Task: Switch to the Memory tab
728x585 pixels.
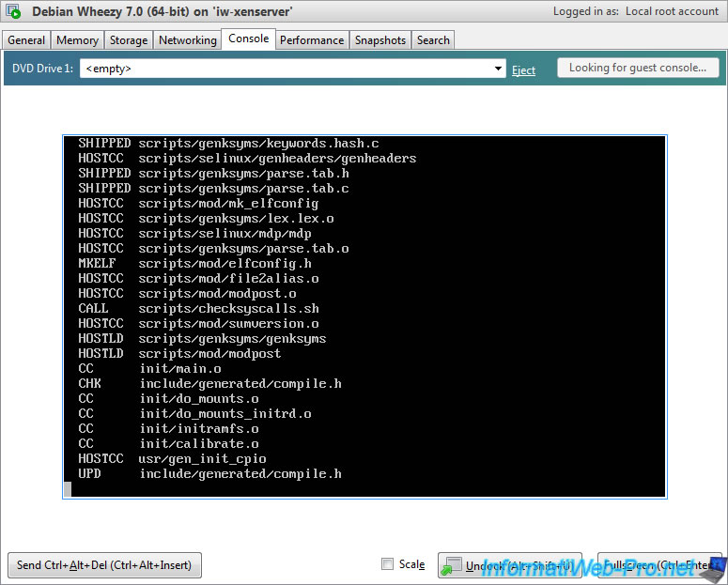Action: [77, 40]
